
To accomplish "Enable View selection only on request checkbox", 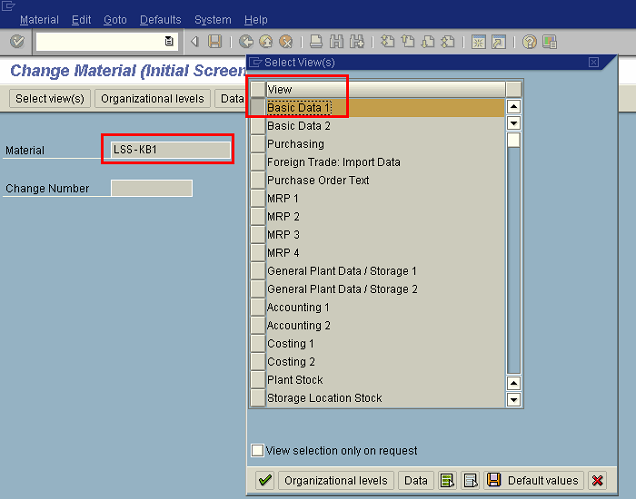I will (x=258, y=451).
